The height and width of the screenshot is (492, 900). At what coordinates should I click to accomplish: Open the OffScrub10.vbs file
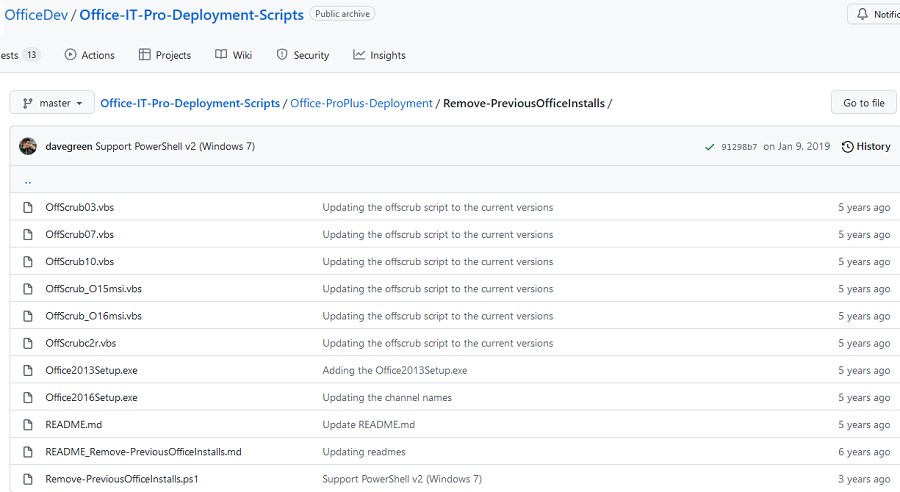[79, 261]
